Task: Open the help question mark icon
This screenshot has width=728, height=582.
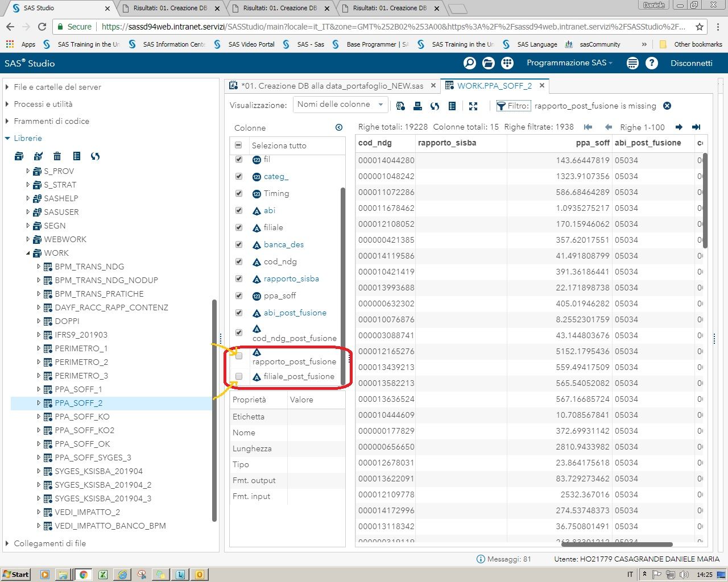Action: (x=652, y=63)
